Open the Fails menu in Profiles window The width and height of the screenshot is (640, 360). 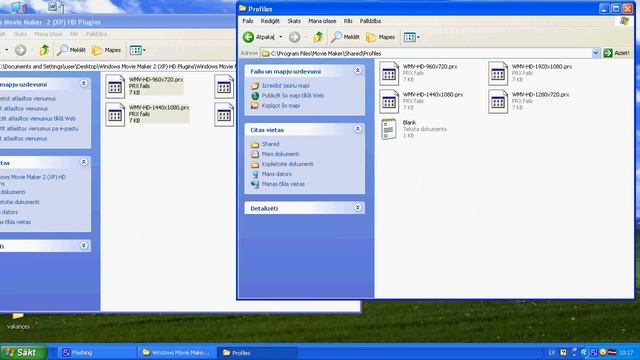(x=248, y=21)
